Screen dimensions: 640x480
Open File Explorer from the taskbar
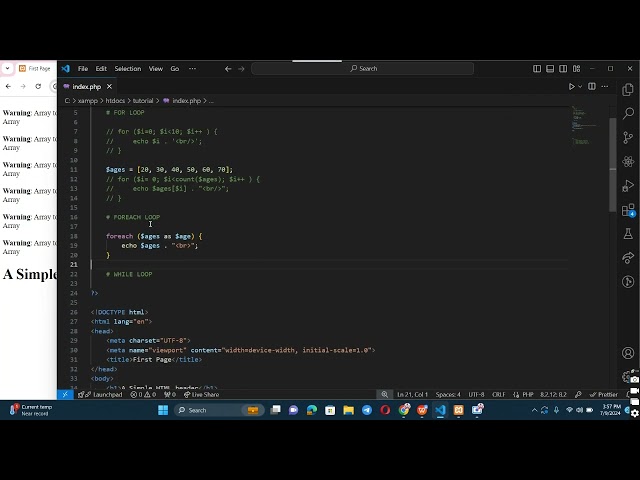(x=348, y=410)
